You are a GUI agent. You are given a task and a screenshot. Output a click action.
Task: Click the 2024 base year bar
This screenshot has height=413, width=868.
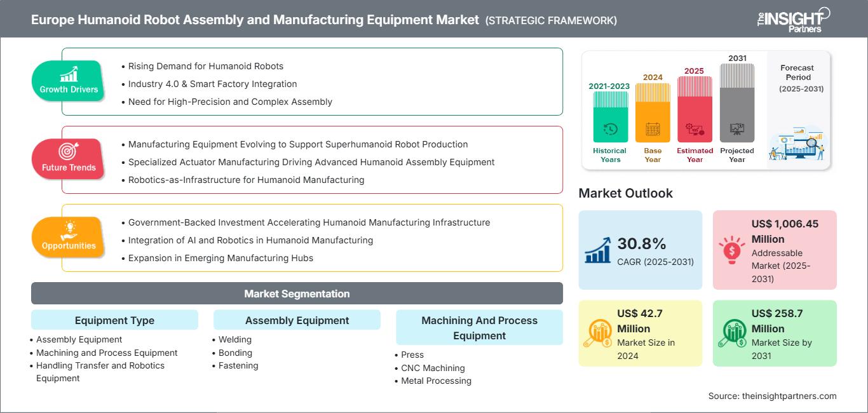[x=653, y=112]
